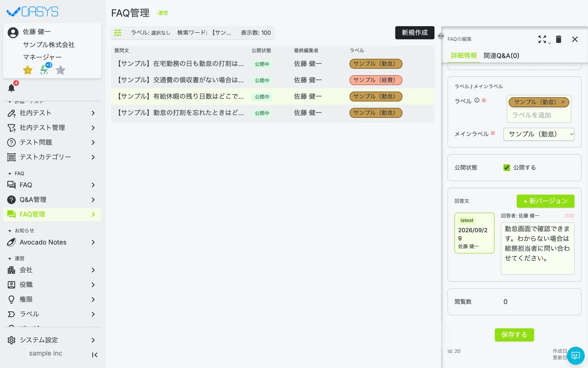Collapse the 運営 section header
The image size is (588, 368).
[16, 259]
